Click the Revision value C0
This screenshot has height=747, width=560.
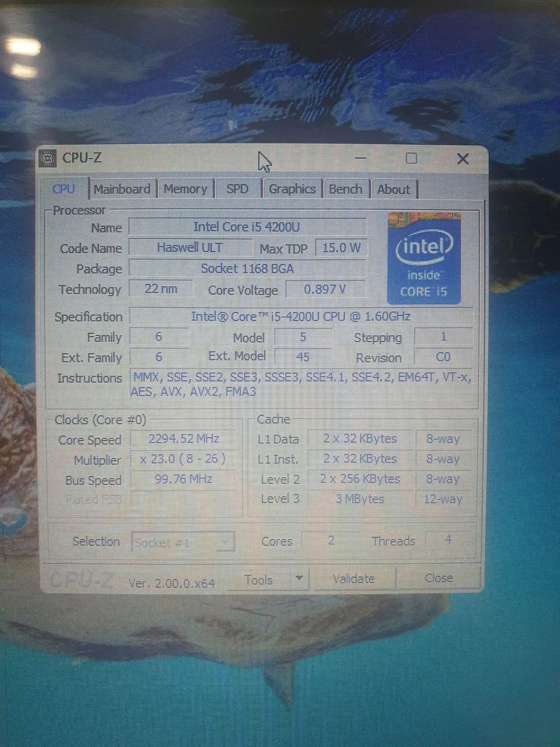tap(443, 357)
